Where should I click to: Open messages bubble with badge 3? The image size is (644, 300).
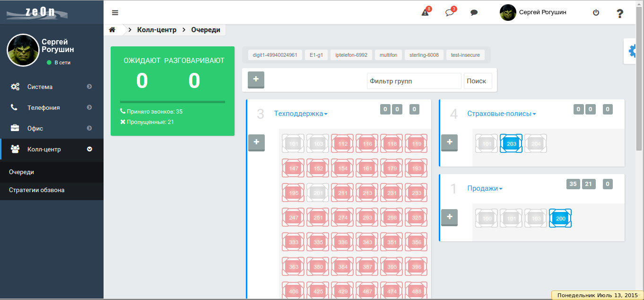coord(450,13)
